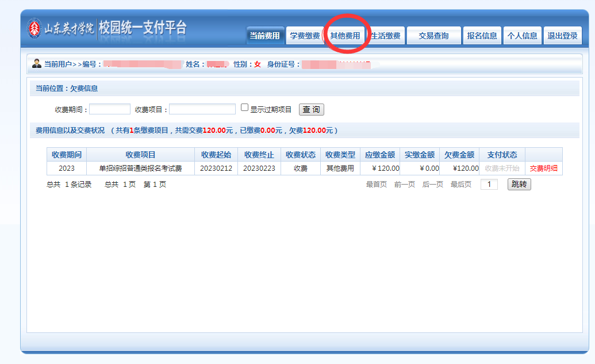Click the 跳转 page jump button
This screenshot has width=595, height=364.
coord(519,185)
